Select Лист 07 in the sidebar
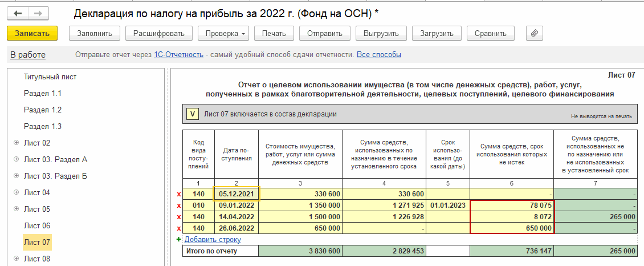The image size is (644, 266). (x=37, y=242)
